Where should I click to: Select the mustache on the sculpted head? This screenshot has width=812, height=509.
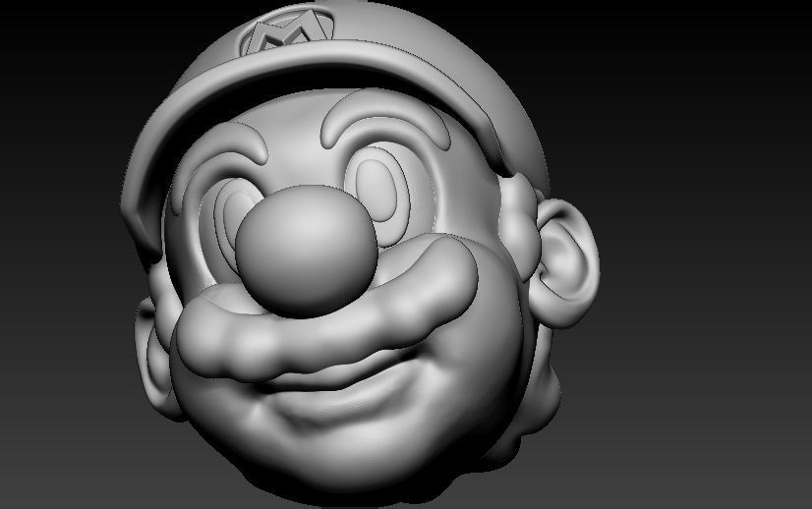[326, 311]
